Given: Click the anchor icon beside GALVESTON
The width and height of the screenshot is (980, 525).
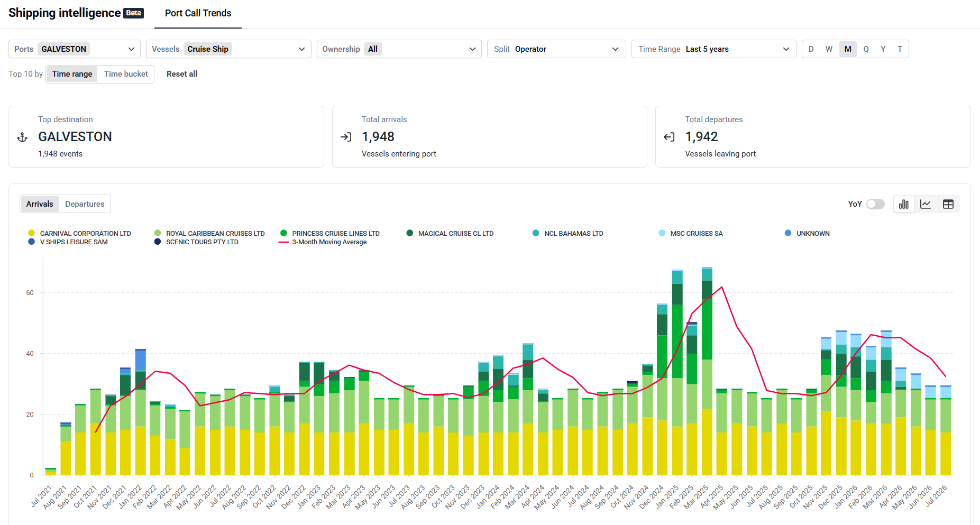Looking at the screenshot, I should [22, 137].
